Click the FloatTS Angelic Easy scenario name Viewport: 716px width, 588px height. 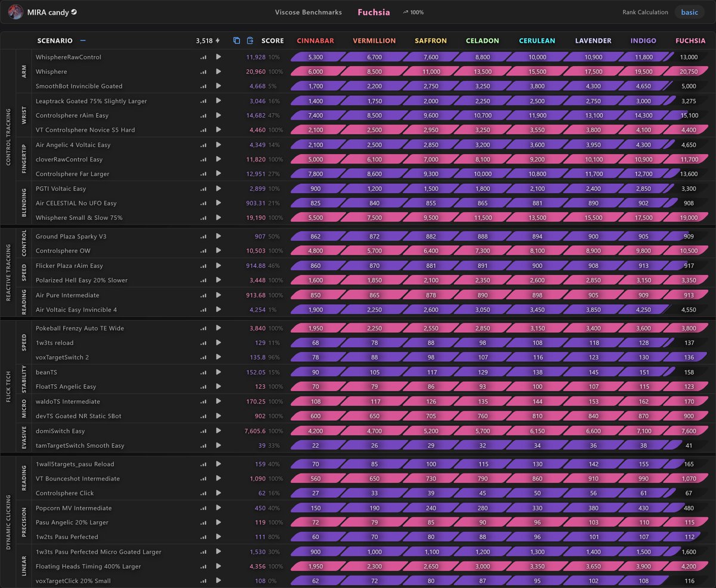(x=66, y=386)
